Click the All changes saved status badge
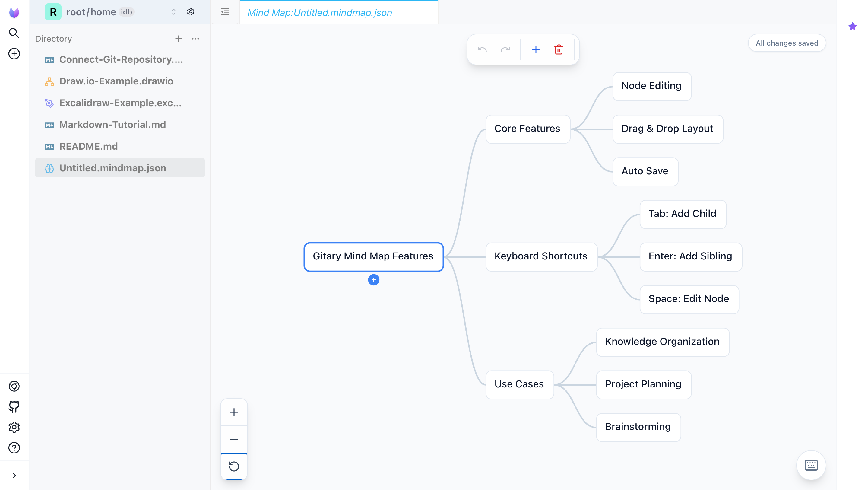Viewport: 868px width, 490px height. pos(787,43)
